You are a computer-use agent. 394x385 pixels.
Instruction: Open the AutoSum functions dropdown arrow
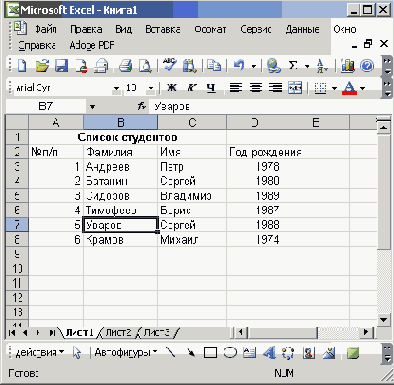tap(307, 66)
